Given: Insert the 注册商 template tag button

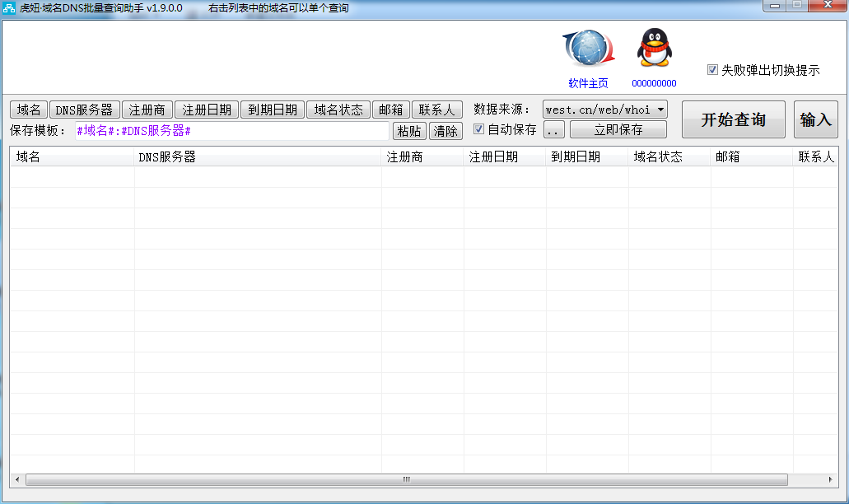Looking at the screenshot, I should pyautogui.click(x=147, y=110).
